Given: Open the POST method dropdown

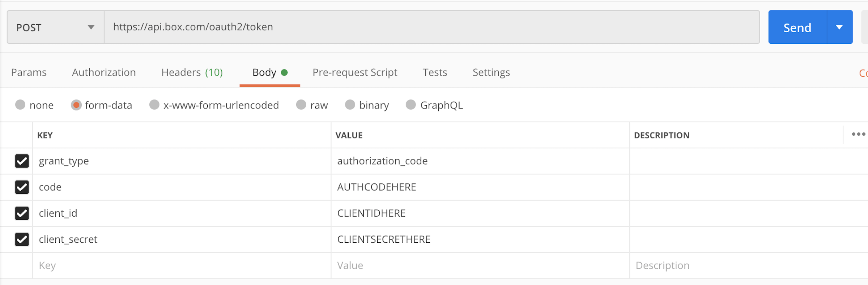Looking at the screenshot, I should click(x=55, y=27).
